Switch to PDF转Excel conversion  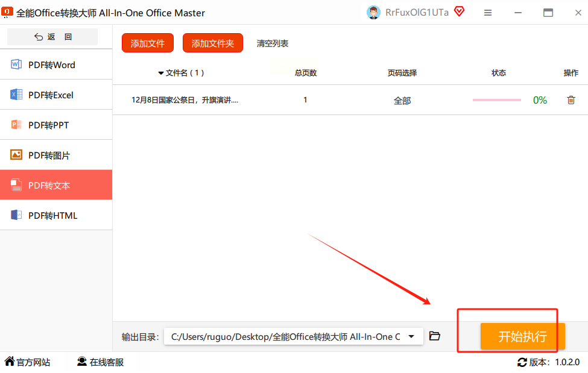56,95
